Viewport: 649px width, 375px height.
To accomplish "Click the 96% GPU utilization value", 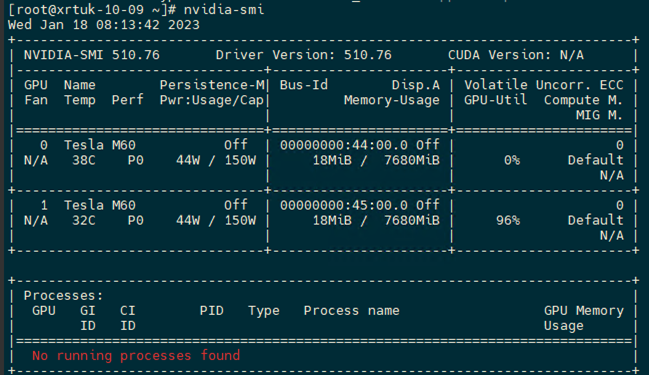I will [x=508, y=220].
